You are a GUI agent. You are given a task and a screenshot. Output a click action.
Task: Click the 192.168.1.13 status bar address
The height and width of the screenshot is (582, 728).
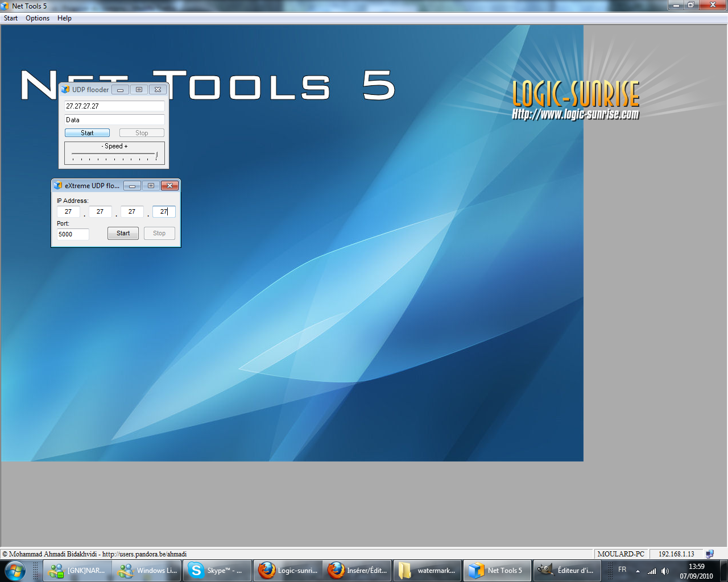(676, 554)
